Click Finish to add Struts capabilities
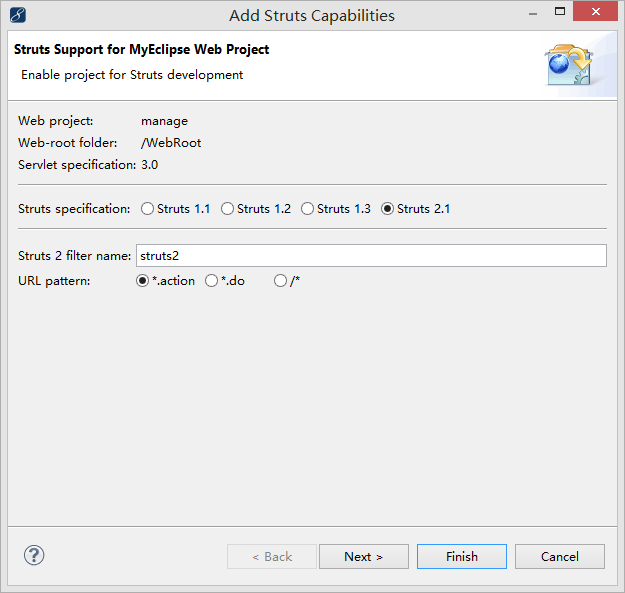The width and height of the screenshot is (625, 593). [462, 556]
